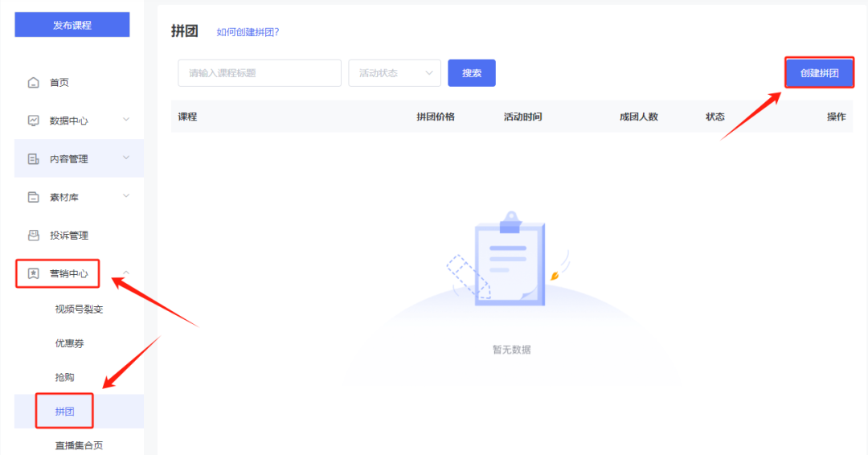Collapse the 营销中心 menu chevron
The height and width of the screenshot is (455, 868).
coord(126,273)
